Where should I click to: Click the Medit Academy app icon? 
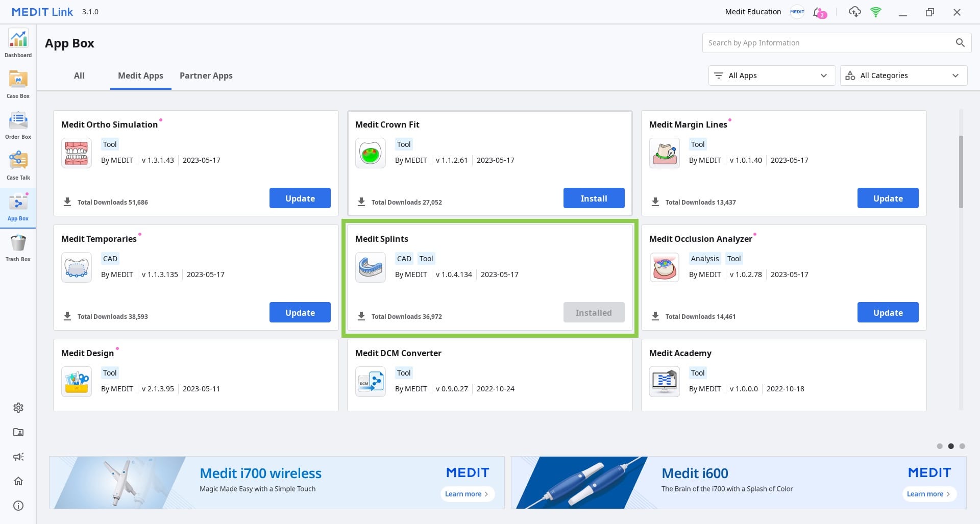665,382
